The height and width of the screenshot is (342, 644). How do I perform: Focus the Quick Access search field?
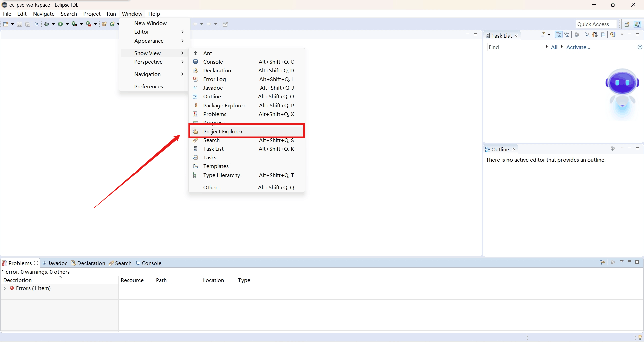point(596,24)
